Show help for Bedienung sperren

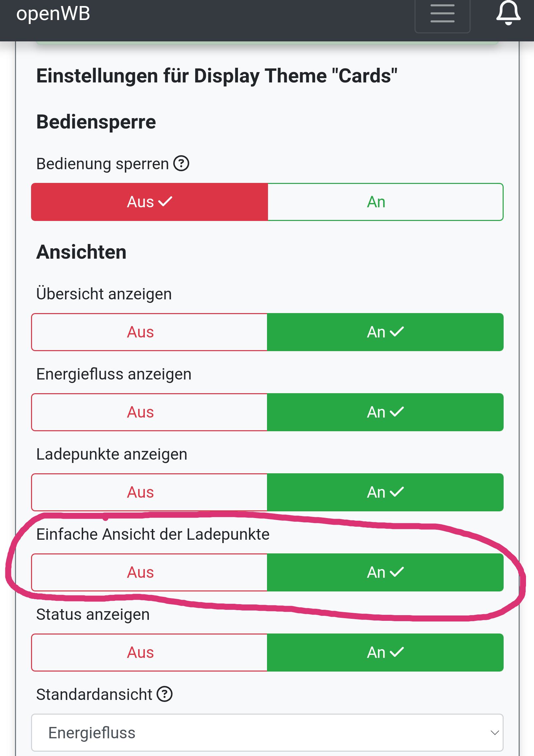tap(181, 164)
